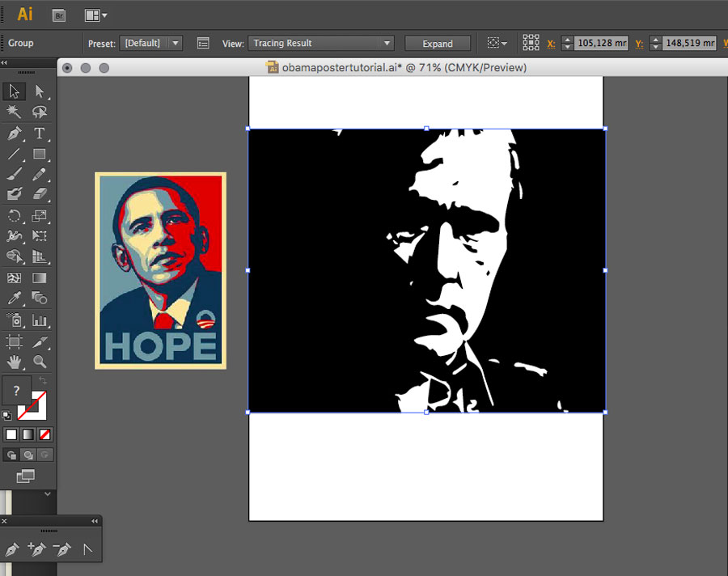Pick the Paintbrush tool

click(x=14, y=174)
